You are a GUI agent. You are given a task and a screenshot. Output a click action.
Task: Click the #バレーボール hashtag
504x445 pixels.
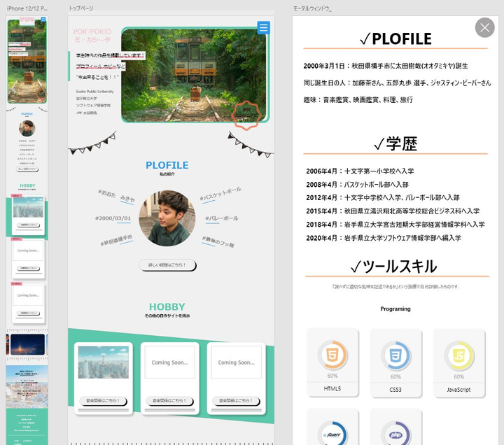[222, 218]
